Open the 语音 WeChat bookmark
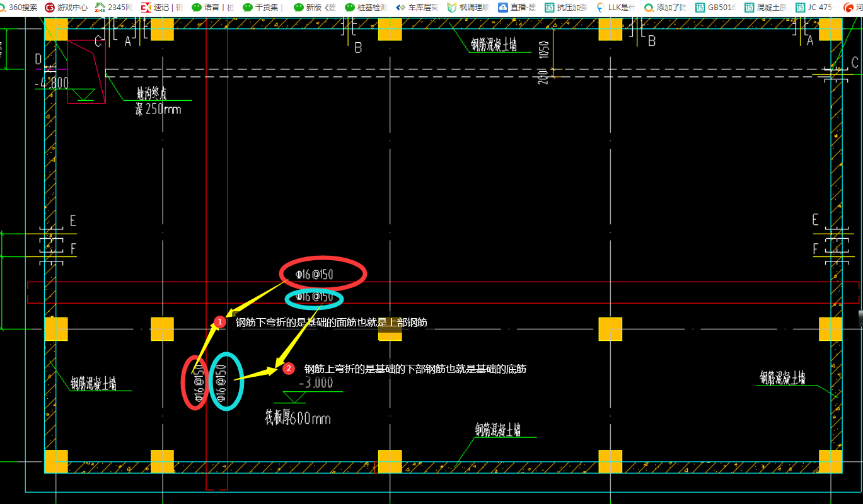The width and height of the screenshot is (863, 504). pyautogui.click(x=212, y=8)
